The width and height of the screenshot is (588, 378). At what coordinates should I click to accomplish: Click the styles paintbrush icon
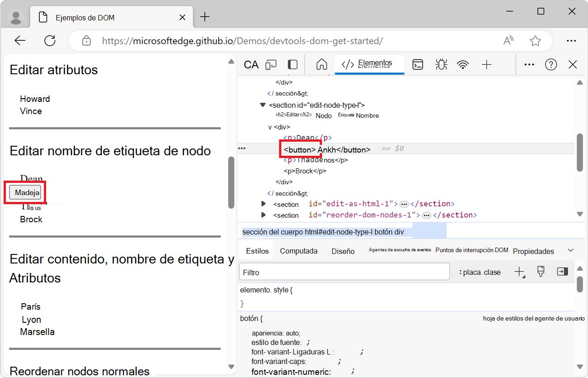(541, 272)
